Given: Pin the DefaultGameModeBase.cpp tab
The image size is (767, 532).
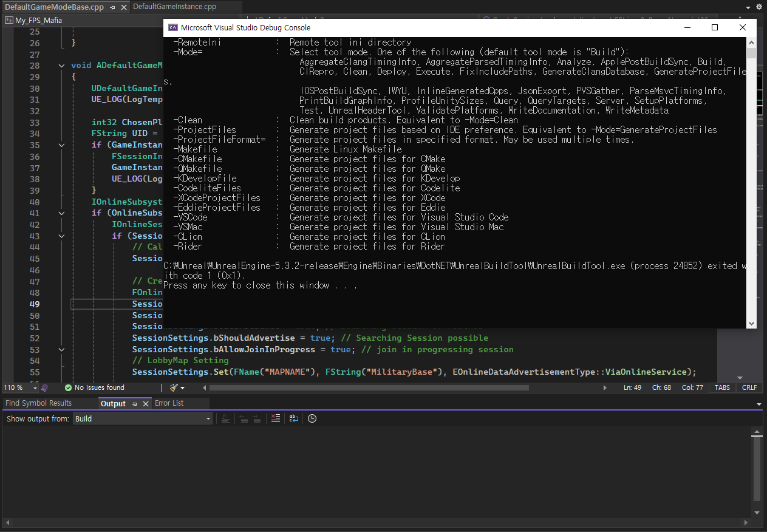Looking at the screenshot, I should pyautogui.click(x=113, y=7).
